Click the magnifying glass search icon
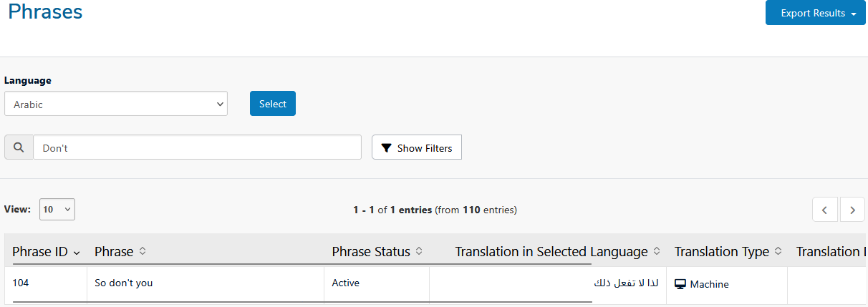Screen dimensions: 868x307 19,148
